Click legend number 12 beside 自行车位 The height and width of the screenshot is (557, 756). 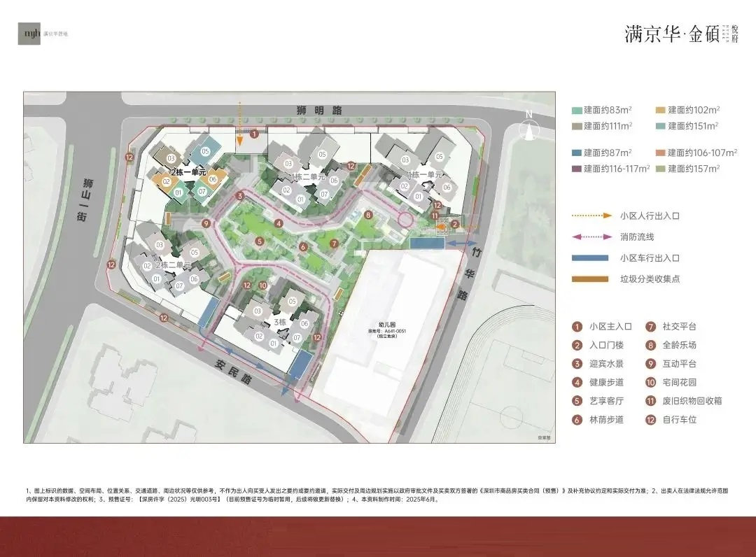pos(651,420)
